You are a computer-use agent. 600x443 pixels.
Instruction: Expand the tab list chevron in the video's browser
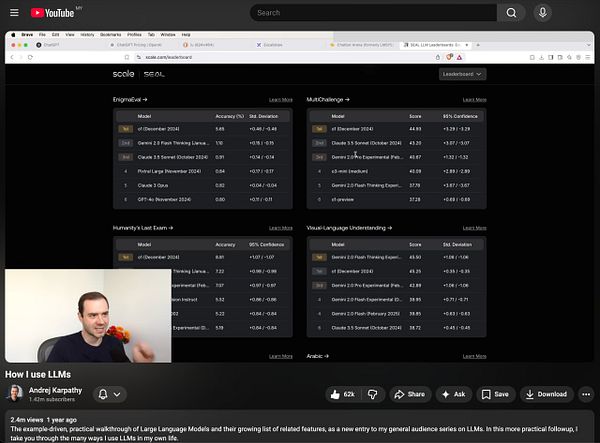588,45
